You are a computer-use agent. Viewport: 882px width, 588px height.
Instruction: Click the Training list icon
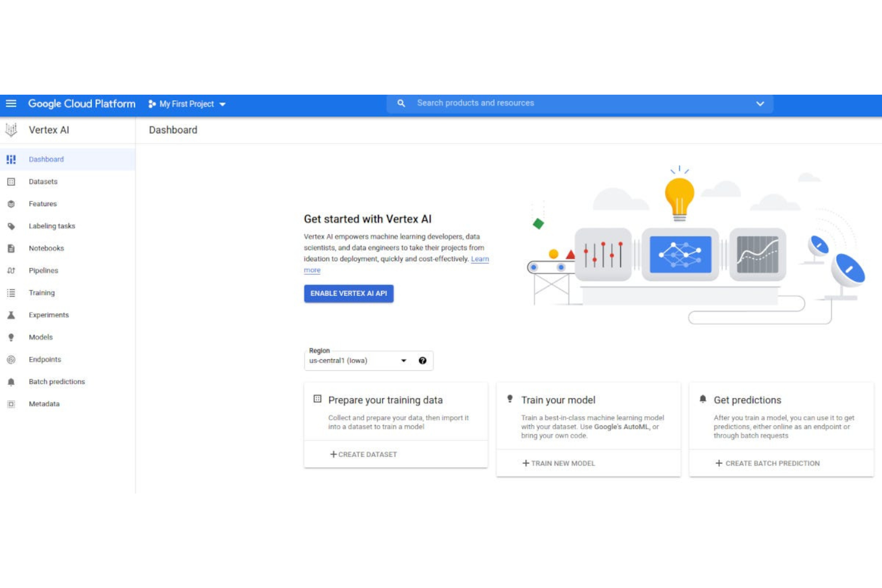(11, 293)
